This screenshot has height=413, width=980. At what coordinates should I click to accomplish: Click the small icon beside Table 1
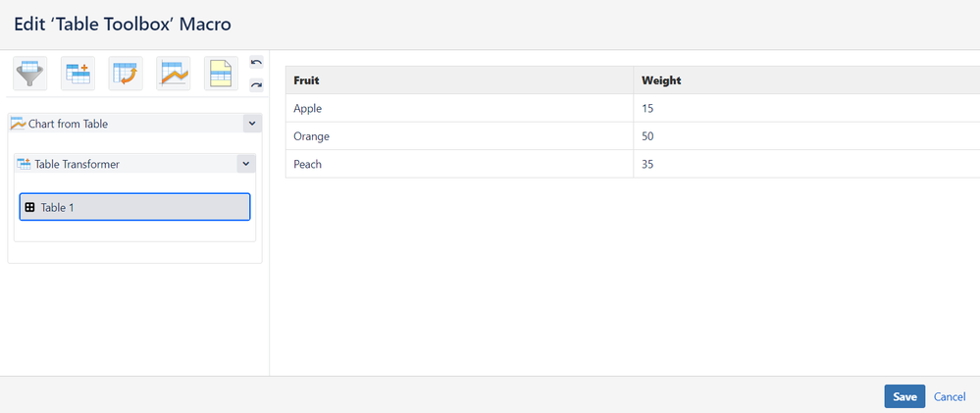29,207
